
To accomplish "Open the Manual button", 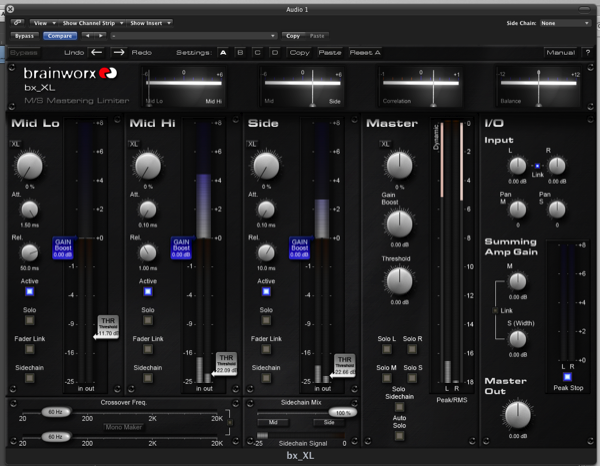I will (561, 51).
